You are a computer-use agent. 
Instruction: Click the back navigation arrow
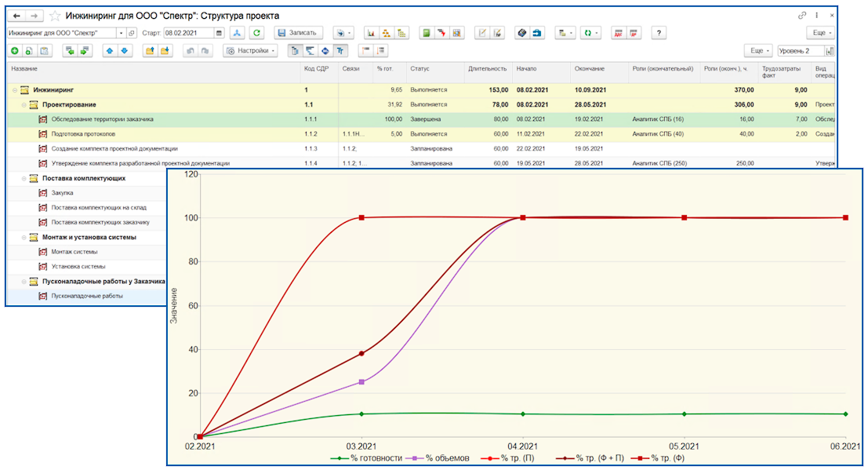pyautogui.click(x=16, y=15)
